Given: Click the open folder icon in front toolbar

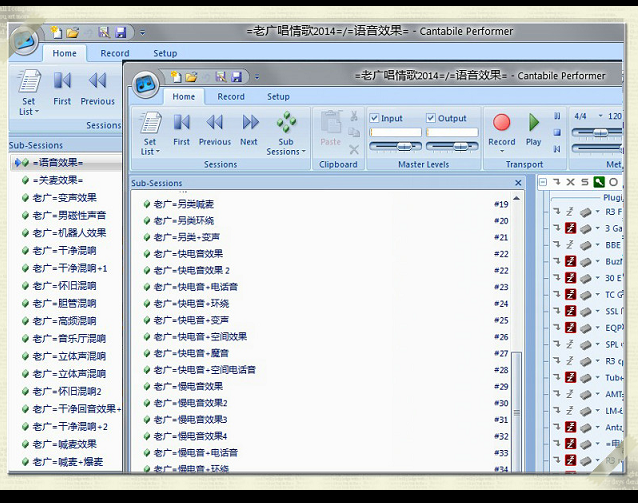Looking at the screenshot, I should pos(191,77).
